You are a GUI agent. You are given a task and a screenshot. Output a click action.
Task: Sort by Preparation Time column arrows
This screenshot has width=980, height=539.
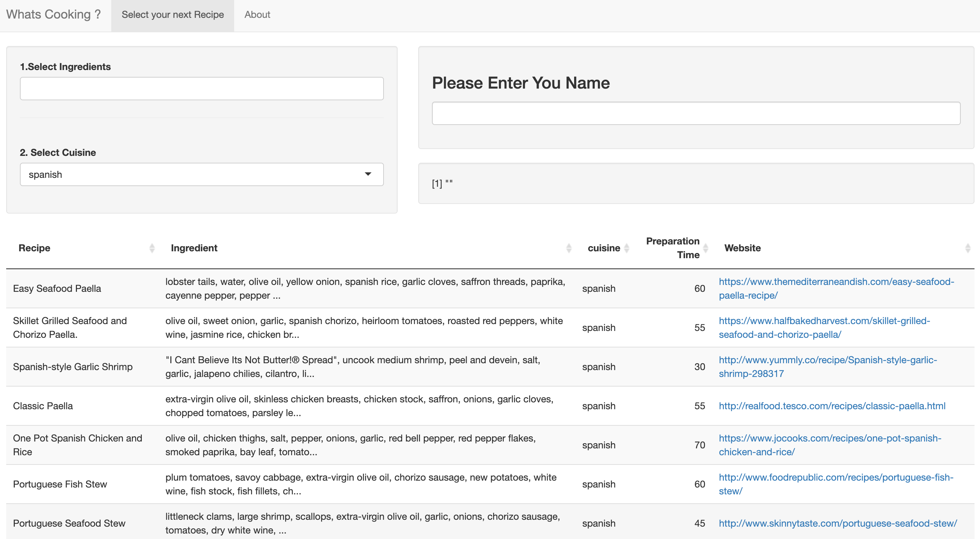[x=705, y=248]
